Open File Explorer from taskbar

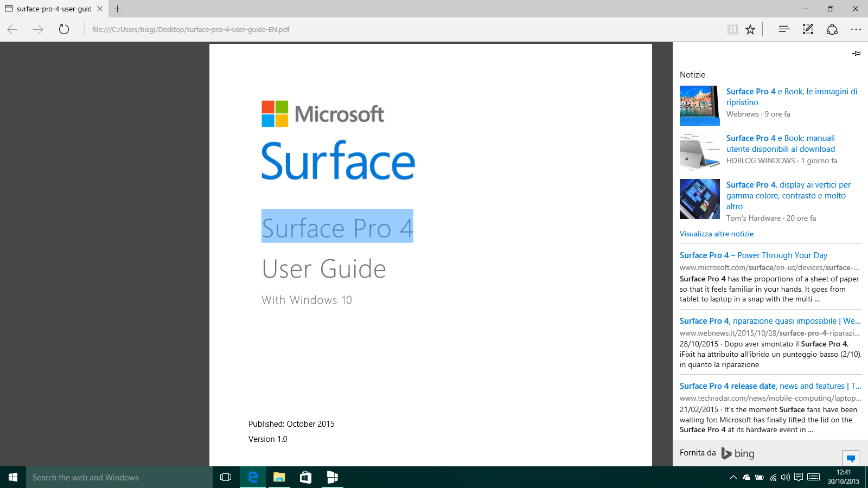(x=279, y=477)
